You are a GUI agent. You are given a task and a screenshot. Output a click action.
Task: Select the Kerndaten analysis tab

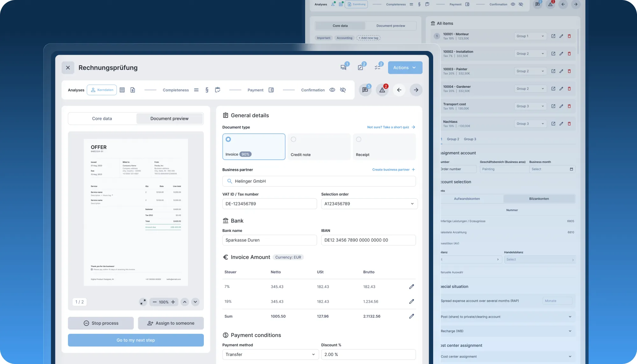[102, 90]
